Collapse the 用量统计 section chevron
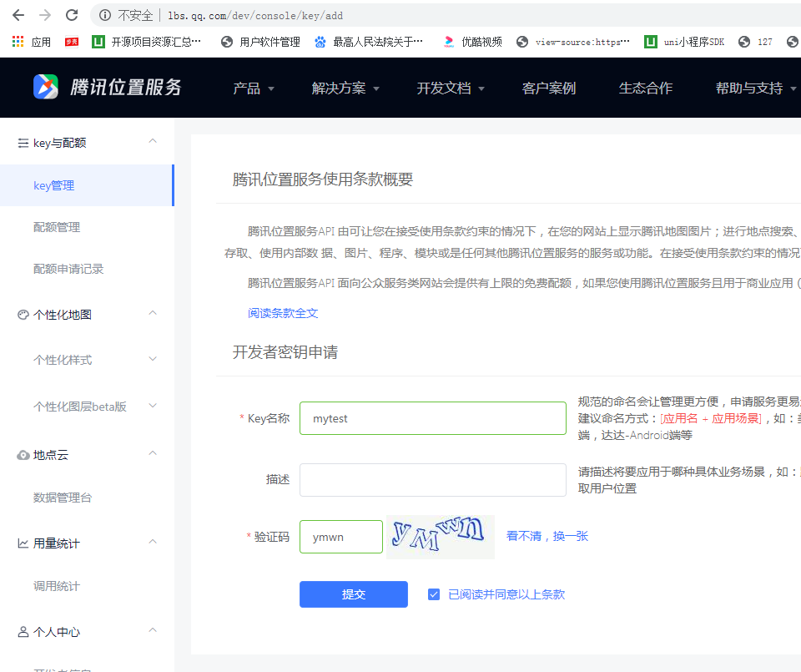The image size is (801, 672). click(152, 542)
